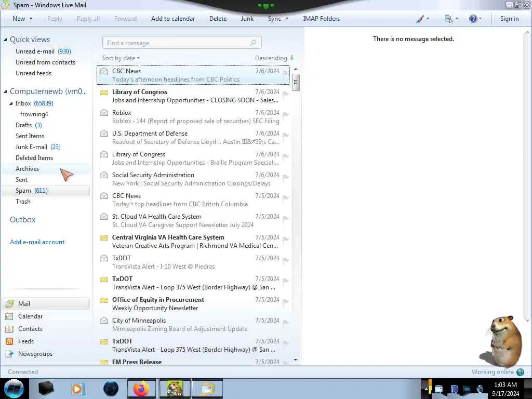The width and height of the screenshot is (532, 399).
Task: Select TxDOT I-10 West @ Piedras message
Action: (x=193, y=262)
